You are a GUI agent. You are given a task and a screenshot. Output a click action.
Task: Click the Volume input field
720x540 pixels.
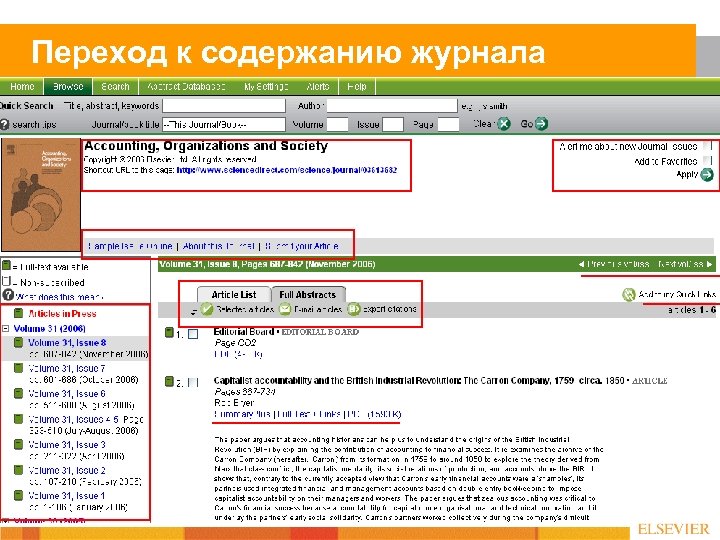click(x=337, y=124)
